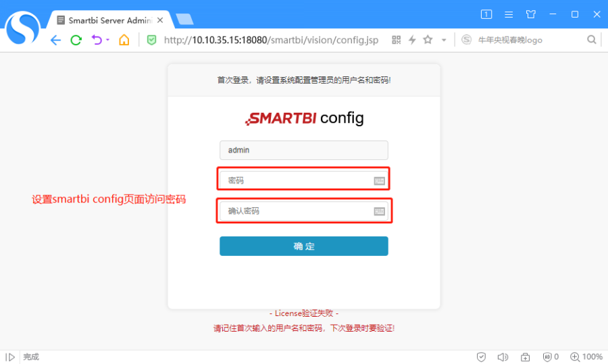Click the 完成 status text

pyautogui.click(x=31, y=357)
